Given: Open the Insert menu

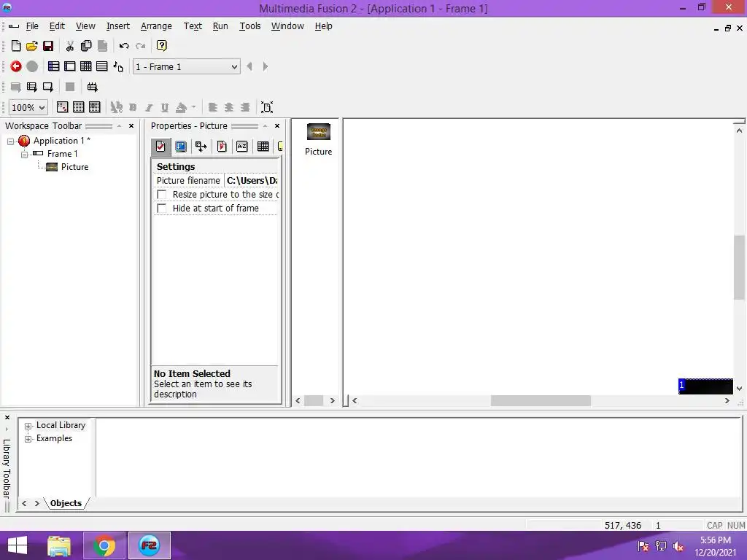Looking at the screenshot, I should click(117, 26).
